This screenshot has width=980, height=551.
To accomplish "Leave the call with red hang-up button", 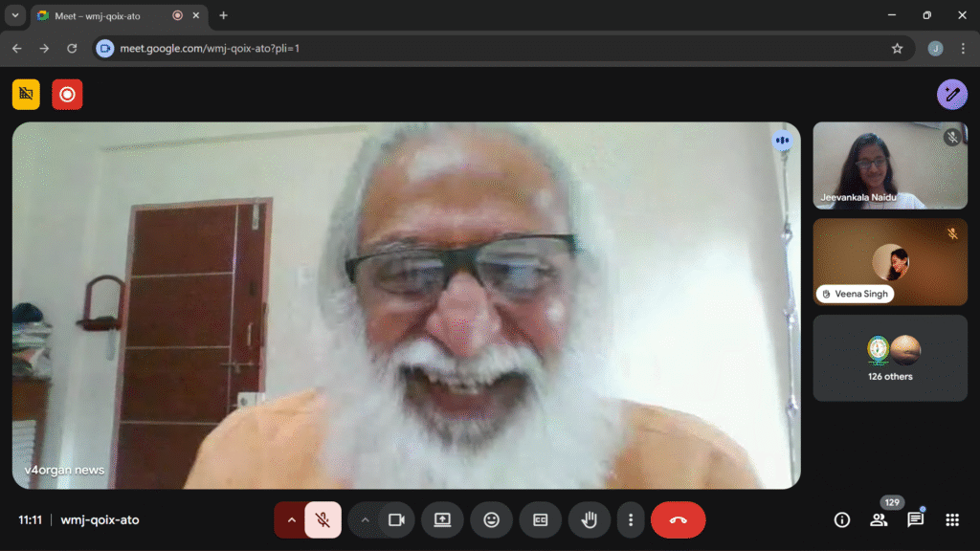I will [678, 519].
